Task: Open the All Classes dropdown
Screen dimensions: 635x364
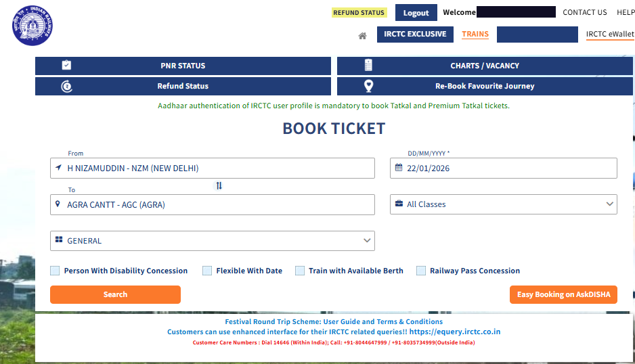Action: tap(503, 204)
